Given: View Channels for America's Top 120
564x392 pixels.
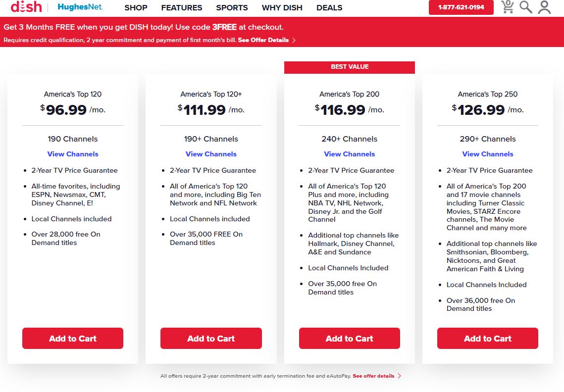Looking at the screenshot, I should pos(72,154).
